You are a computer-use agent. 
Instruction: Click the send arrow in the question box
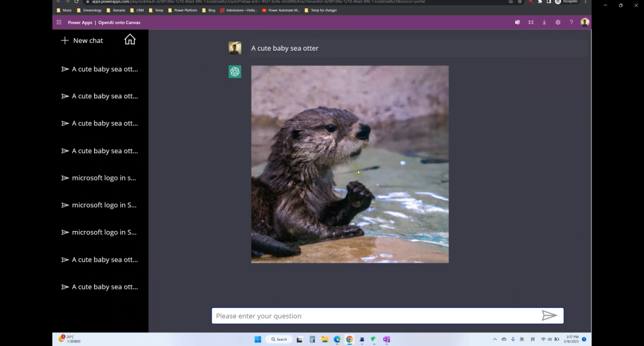pos(549,315)
